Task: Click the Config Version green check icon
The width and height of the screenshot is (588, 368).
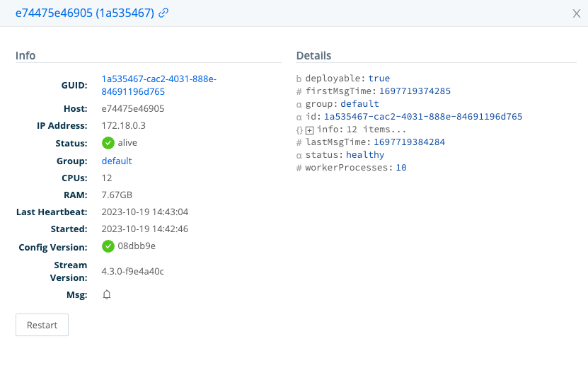Action: click(108, 246)
